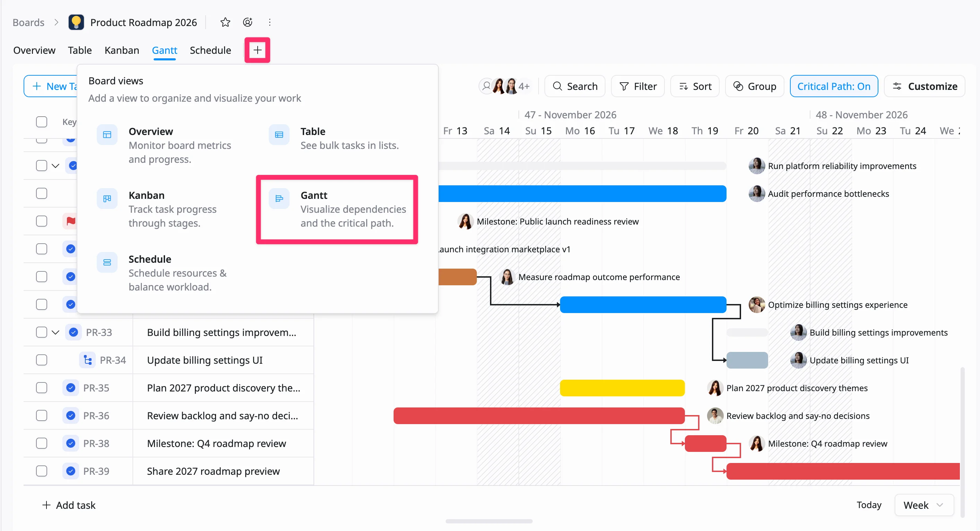This screenshot has height=531, width=980.
Task: Click the star favorite icon
Action: 225,23
